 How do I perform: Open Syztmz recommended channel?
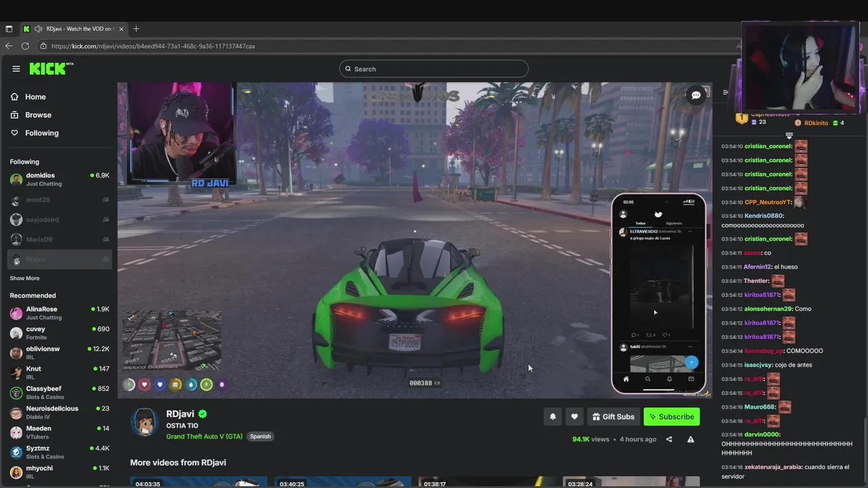pos(60,452)
